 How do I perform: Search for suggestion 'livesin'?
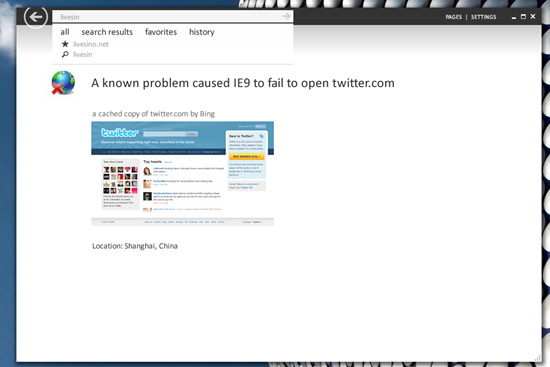82,54
